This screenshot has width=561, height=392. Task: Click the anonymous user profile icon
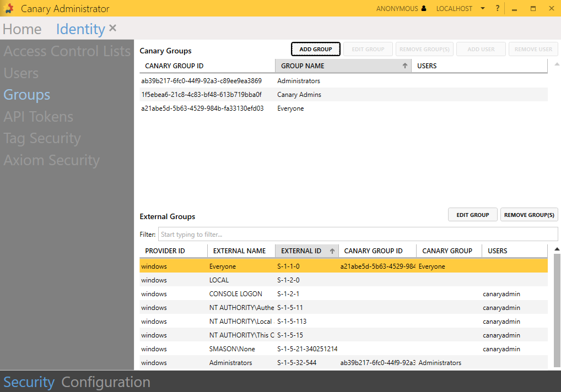coord(423,9)
